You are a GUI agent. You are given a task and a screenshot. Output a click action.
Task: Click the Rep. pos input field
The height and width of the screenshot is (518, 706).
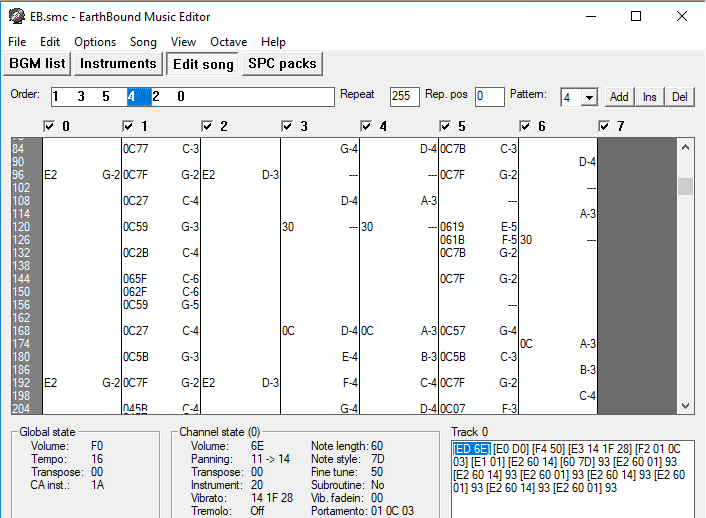[489, 96]
